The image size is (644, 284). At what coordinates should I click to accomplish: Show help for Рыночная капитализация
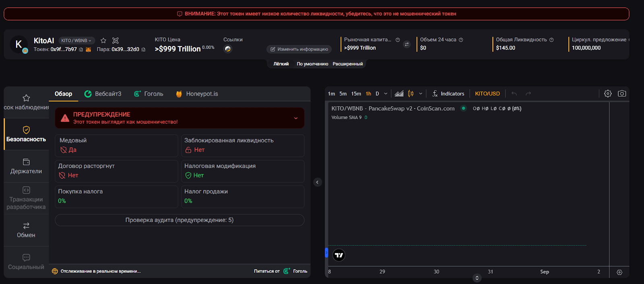coord(398,40)
